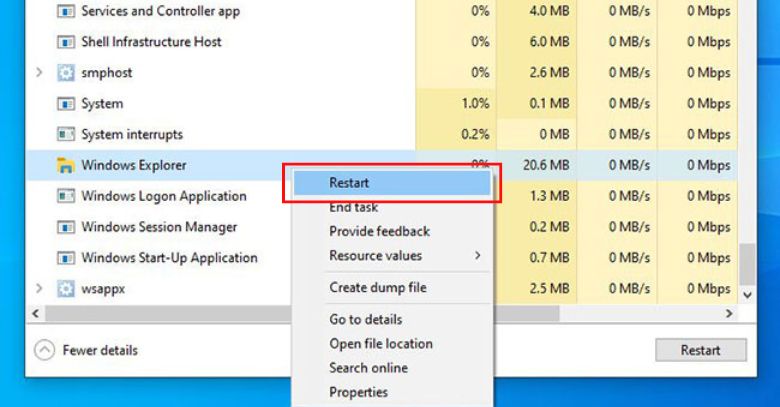The width and height of the screenshot is (780, 407).
Task: Click the Windows Session Manager icon
Action: 66,227
